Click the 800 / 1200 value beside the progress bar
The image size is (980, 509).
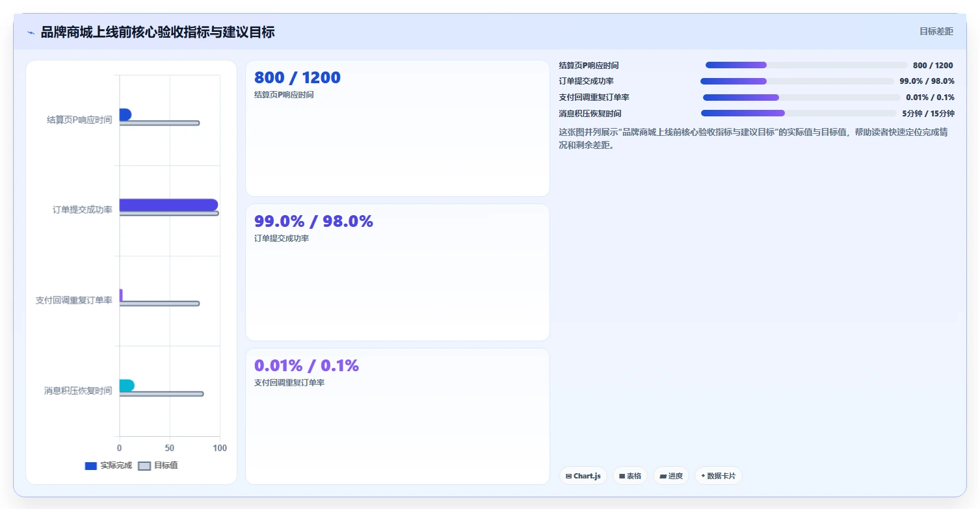point(933,66)
